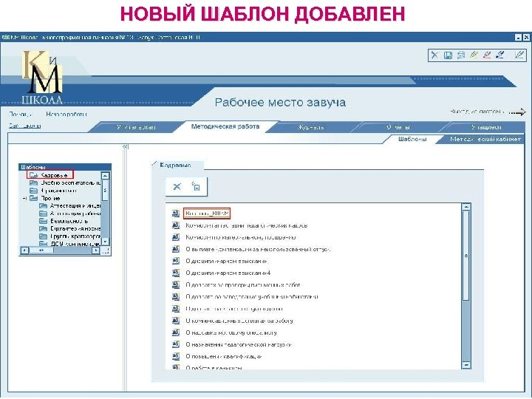Screen dimensions: 532x399
Task: Click the tree horizontal scrollbar thumb
Action: click(x=41, y=250)
